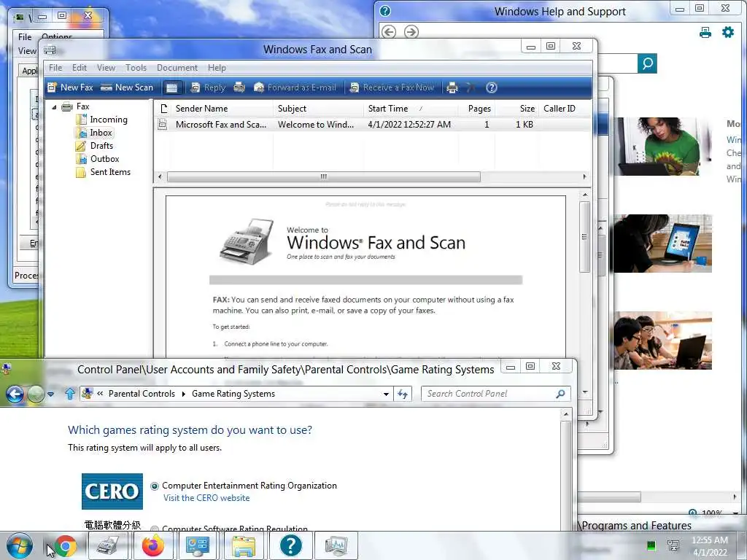Collapse the Fax tree node
This screenshot has width=747, height=560.
[54, 107]
